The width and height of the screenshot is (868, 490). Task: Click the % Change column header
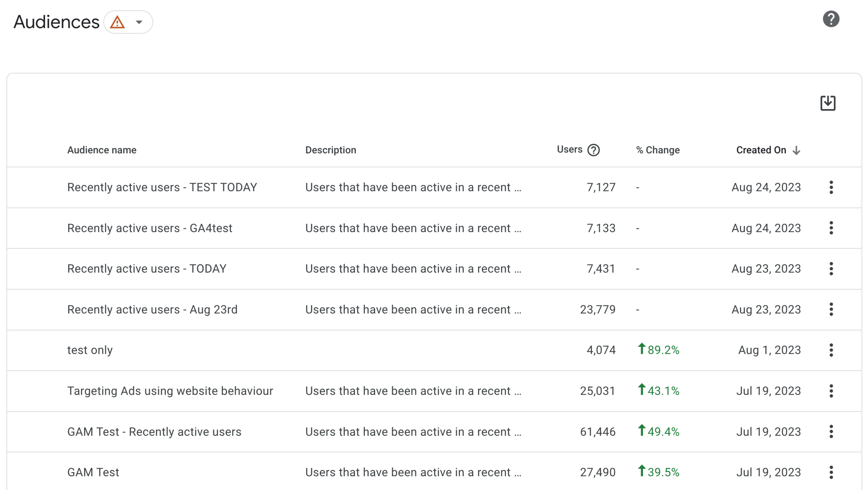[658, 150]
